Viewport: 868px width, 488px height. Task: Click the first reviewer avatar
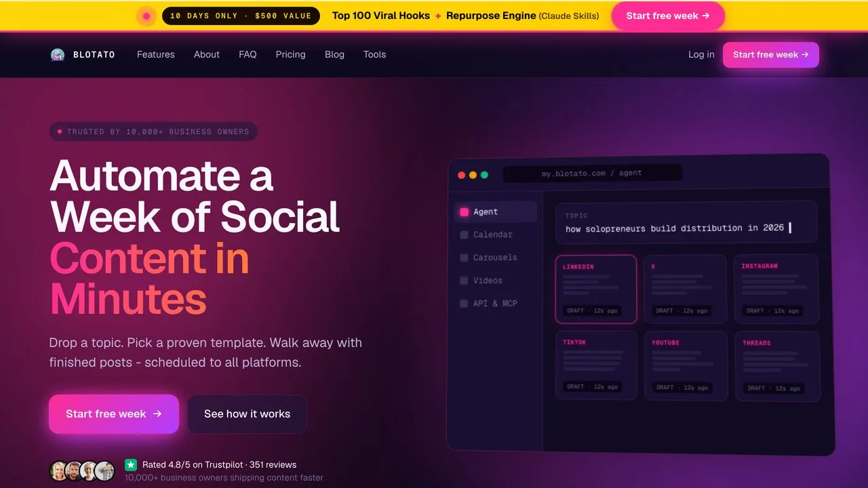[59, 470]
